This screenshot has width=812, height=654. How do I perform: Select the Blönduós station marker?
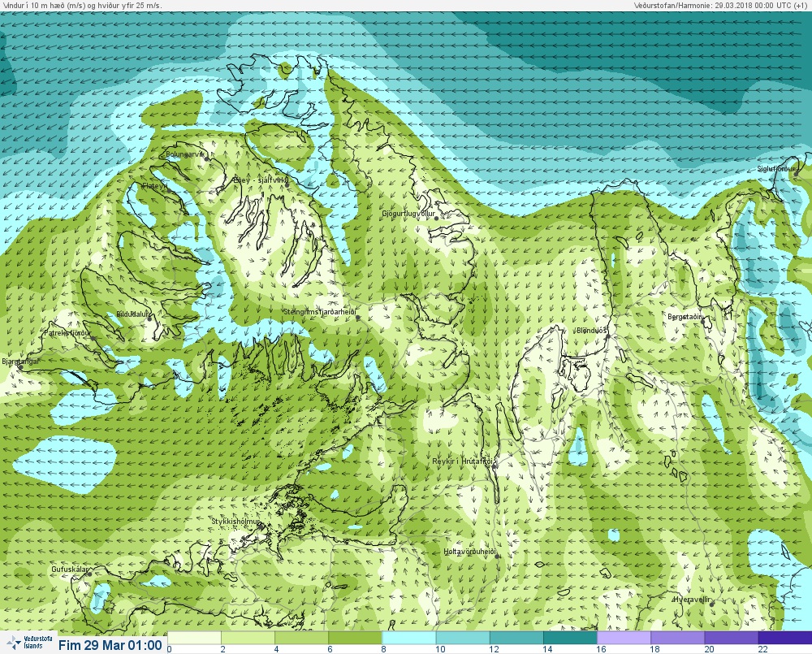coord(608,336)
